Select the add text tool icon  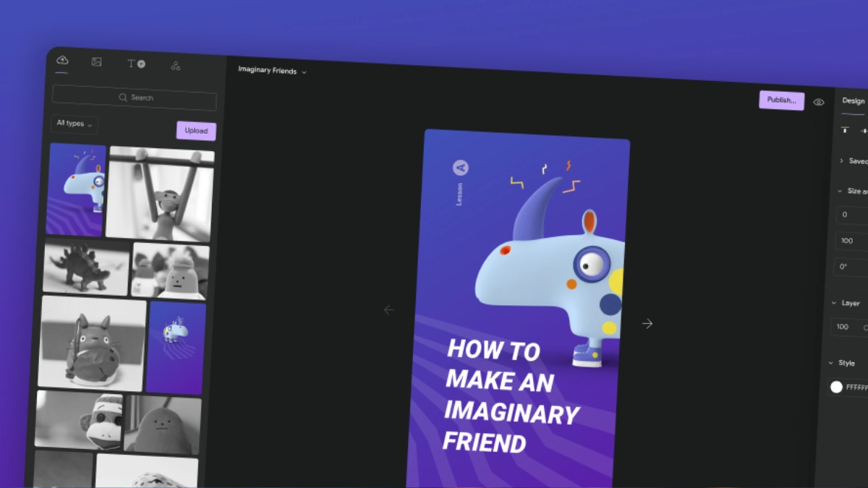point(137,64)
